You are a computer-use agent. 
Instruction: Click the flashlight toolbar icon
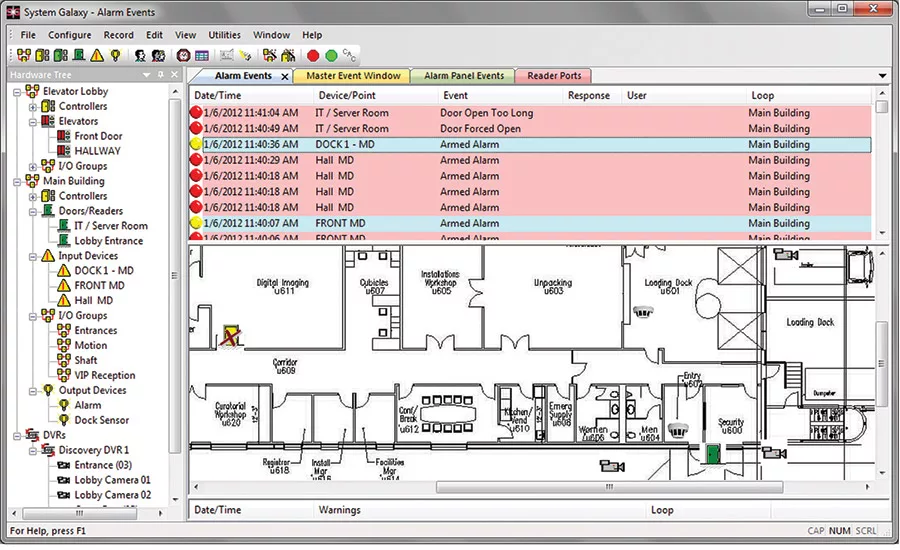[245, 55]
